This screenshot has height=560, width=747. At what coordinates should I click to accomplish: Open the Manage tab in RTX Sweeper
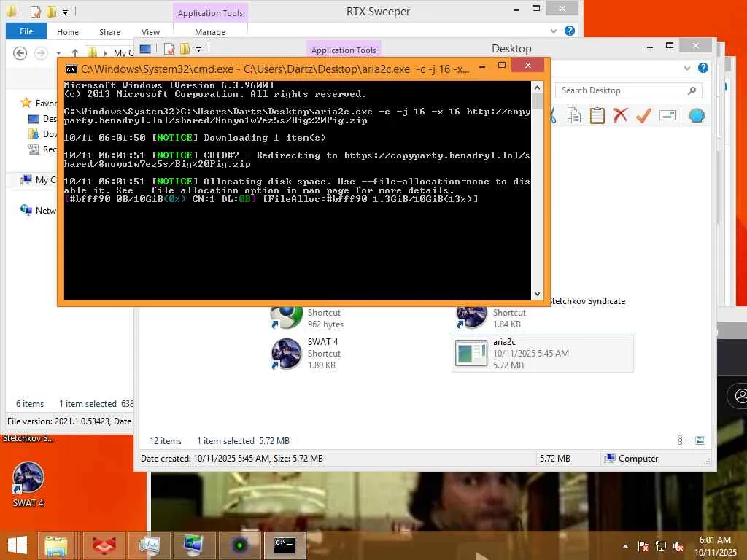coord(210,32)
